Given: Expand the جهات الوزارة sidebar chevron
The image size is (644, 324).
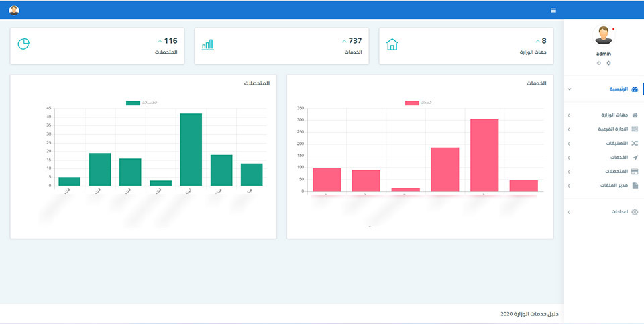Looking at the screenshot, I should (568, 115).
